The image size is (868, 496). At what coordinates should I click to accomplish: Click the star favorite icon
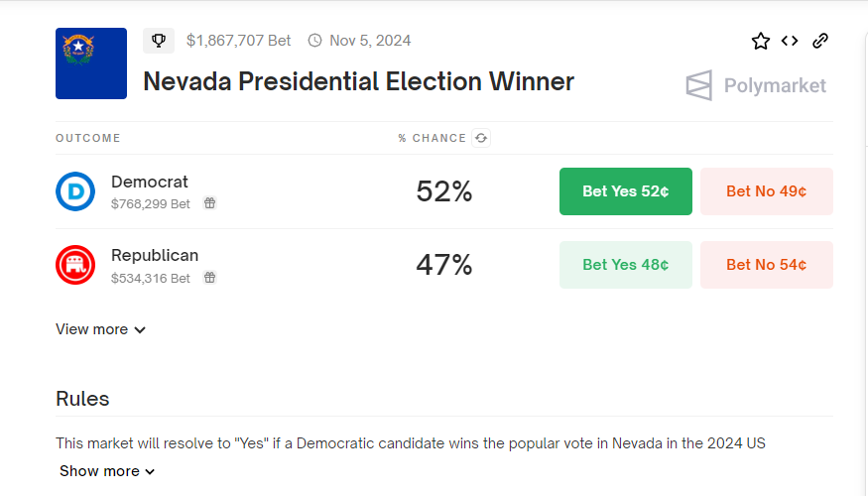[761, 41]
